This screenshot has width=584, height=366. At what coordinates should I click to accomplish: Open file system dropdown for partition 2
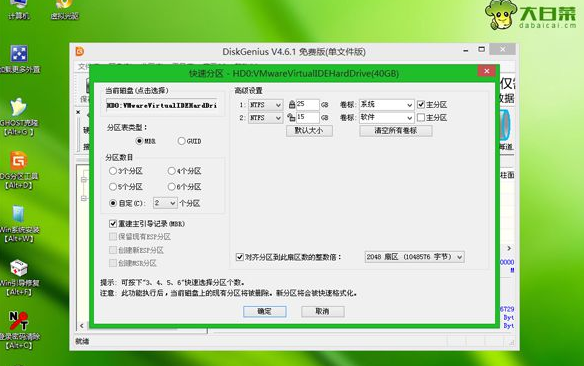pyautogui.click(x=266, y=118)
